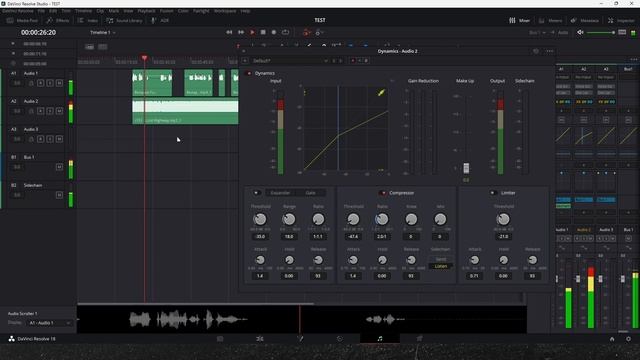The image size is (640, 360).
Task: Select the first Audio 1 clip
Action: point(152,83)
